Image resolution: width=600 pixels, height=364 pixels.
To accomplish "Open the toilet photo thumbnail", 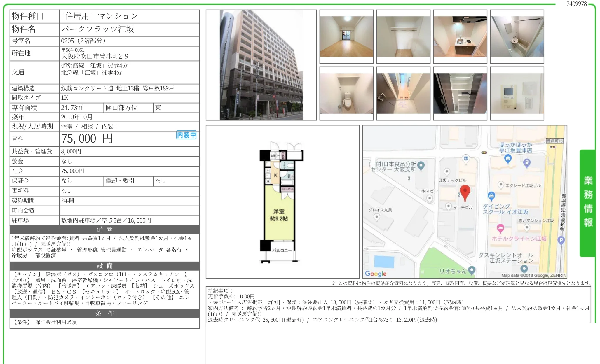I will click(346, 94).
